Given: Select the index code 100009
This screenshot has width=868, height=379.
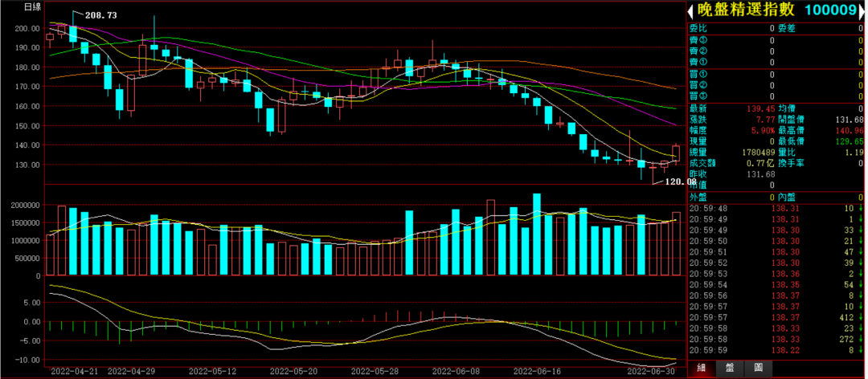Looking at the screenshot, I should pos(832,10).
